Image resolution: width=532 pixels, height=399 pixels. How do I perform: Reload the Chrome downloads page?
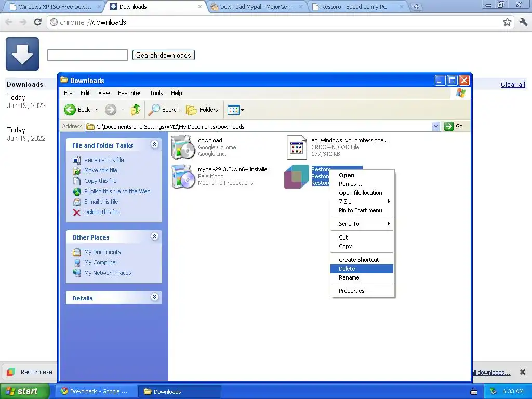[x=37, y=22]
